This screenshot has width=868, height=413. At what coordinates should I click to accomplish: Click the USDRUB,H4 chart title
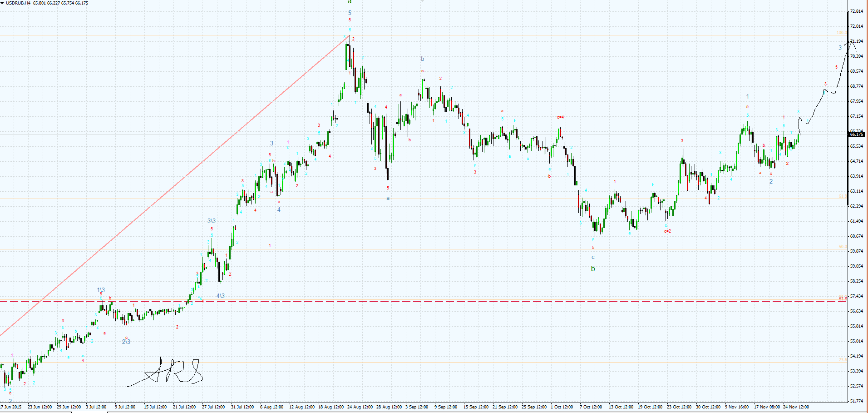[x=19, y=3]
